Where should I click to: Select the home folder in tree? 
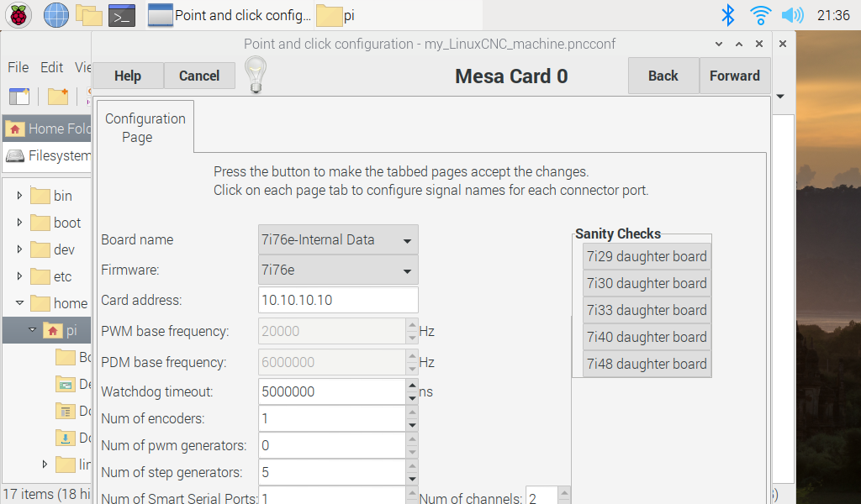pos(60,303)
